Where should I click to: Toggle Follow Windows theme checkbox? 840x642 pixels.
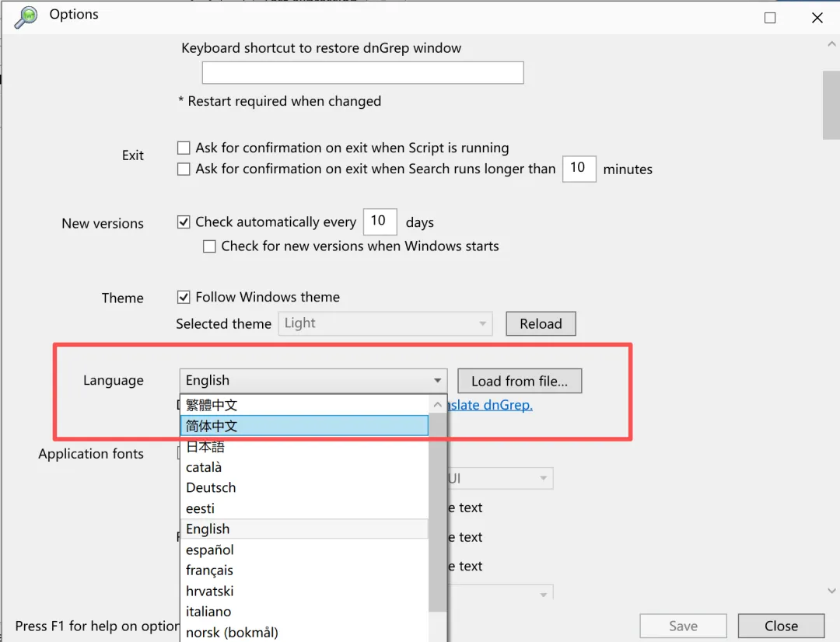184,297
